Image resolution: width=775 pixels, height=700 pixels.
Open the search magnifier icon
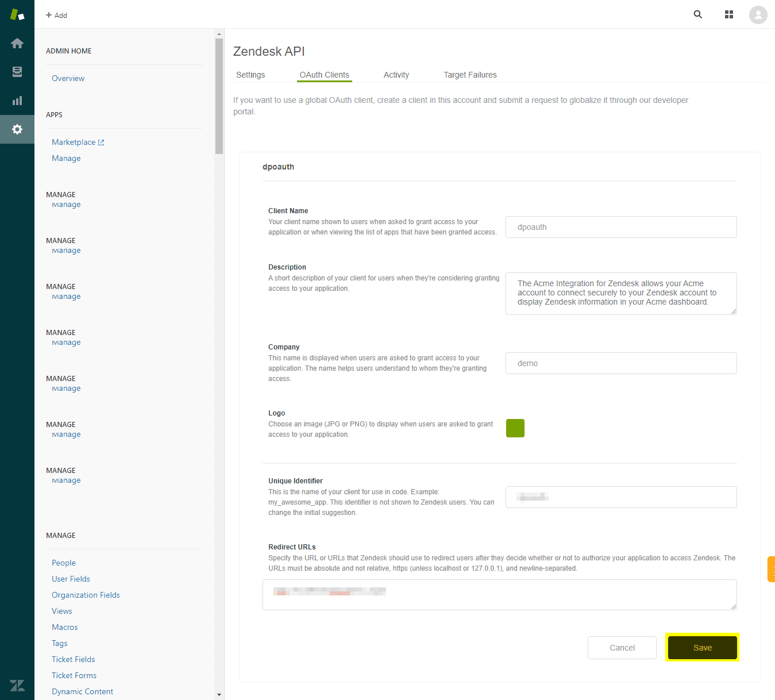pyautogui.click(x=698, y=14)
